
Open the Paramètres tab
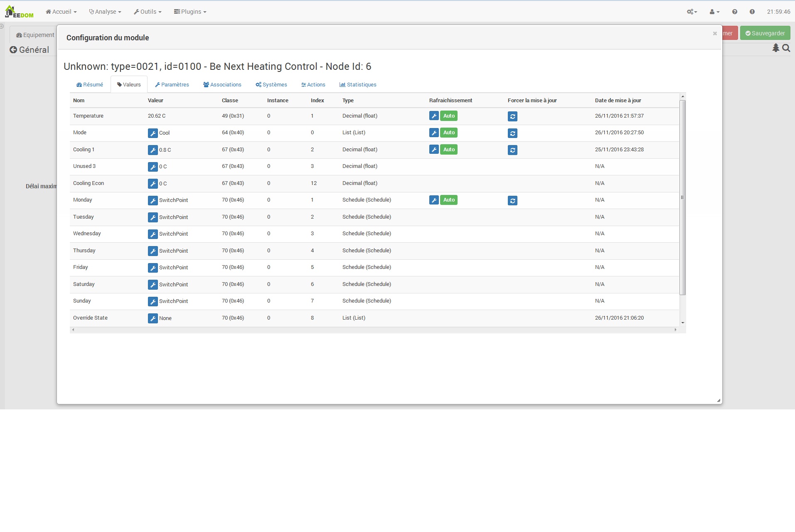coord(172,84)
